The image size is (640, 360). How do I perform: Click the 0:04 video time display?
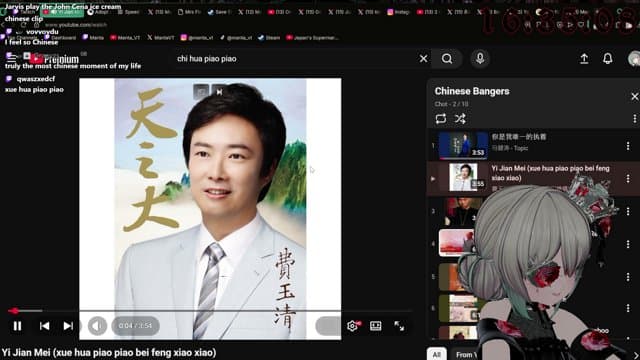135,326
